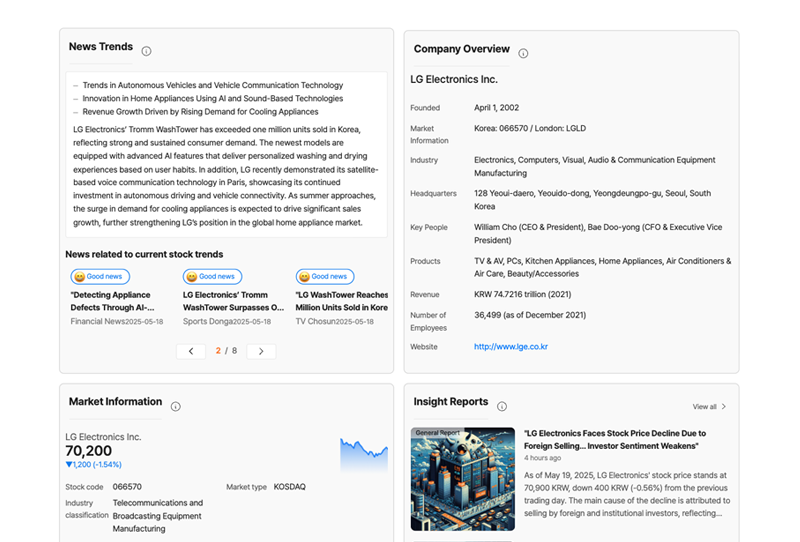
Task: Click the KOSDAQ market type value
Action: coord(289,487)
